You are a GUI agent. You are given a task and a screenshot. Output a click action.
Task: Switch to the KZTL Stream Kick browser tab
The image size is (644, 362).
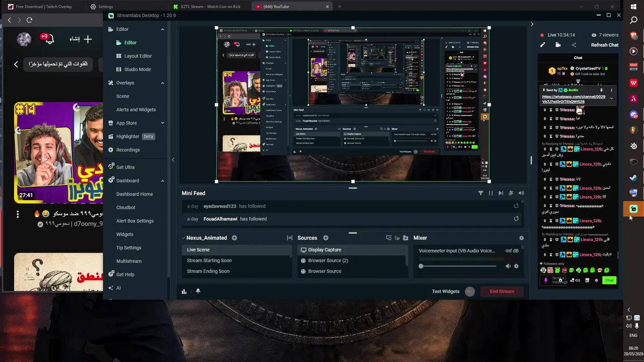tap(206, 7)
